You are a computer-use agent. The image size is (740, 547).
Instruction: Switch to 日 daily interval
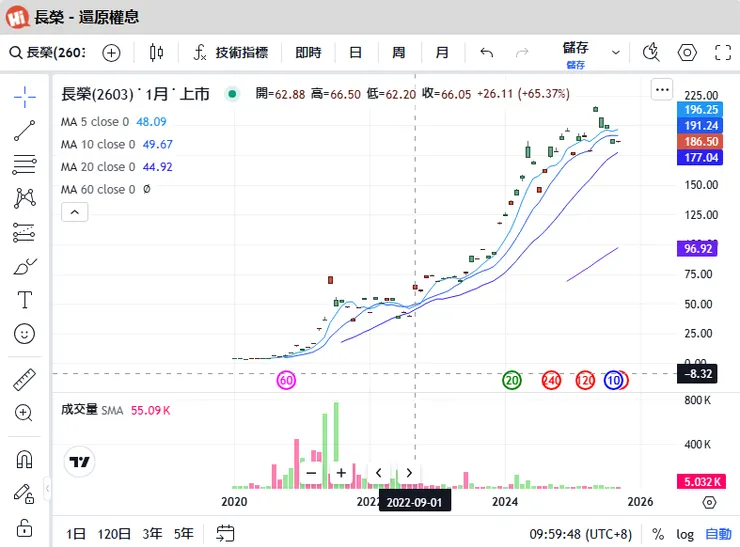pos(355,52)
